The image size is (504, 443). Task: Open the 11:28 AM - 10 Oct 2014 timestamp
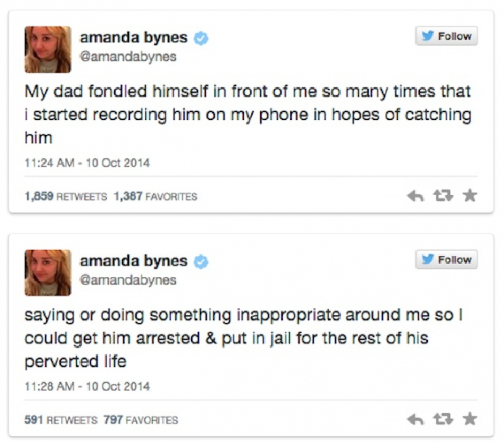(x=87, y=386)
